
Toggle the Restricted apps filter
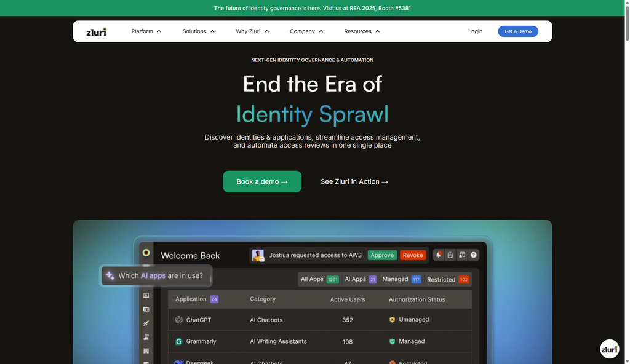[x=442, y=279]
